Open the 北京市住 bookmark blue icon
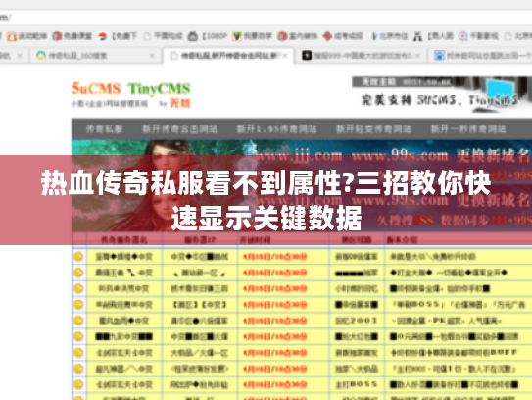 coord(374,36)
